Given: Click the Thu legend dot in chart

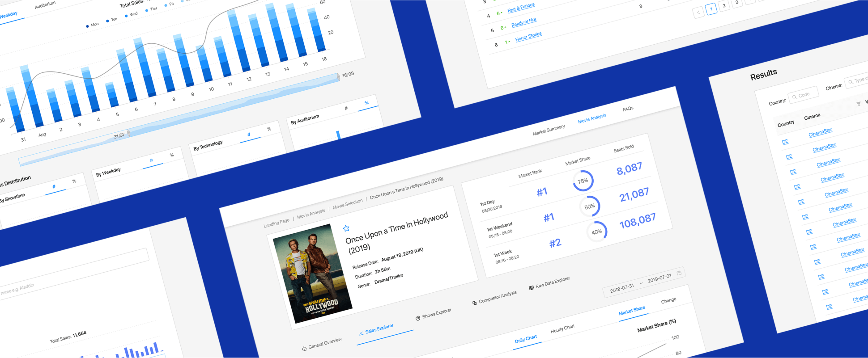Looking at the screenshot, I should tap(146, 10).
